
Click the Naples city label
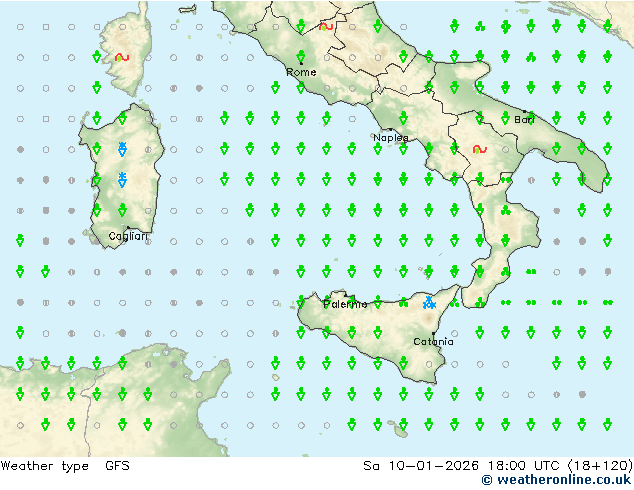pos(391,138)
